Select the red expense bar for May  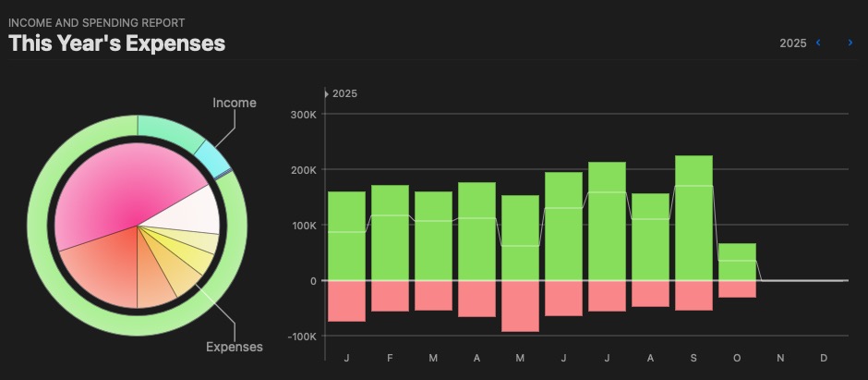point(520,305)
